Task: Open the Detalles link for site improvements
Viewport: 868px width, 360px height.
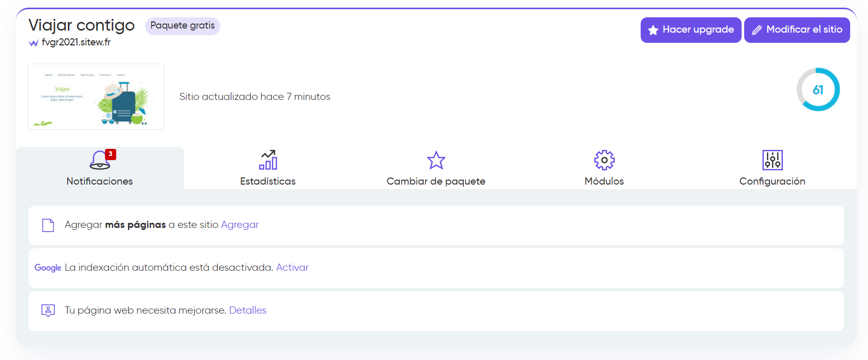Action: click(248, 311)
